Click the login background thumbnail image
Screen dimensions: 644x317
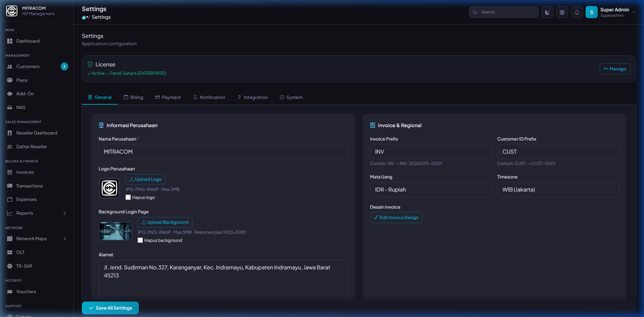[115, 231]
